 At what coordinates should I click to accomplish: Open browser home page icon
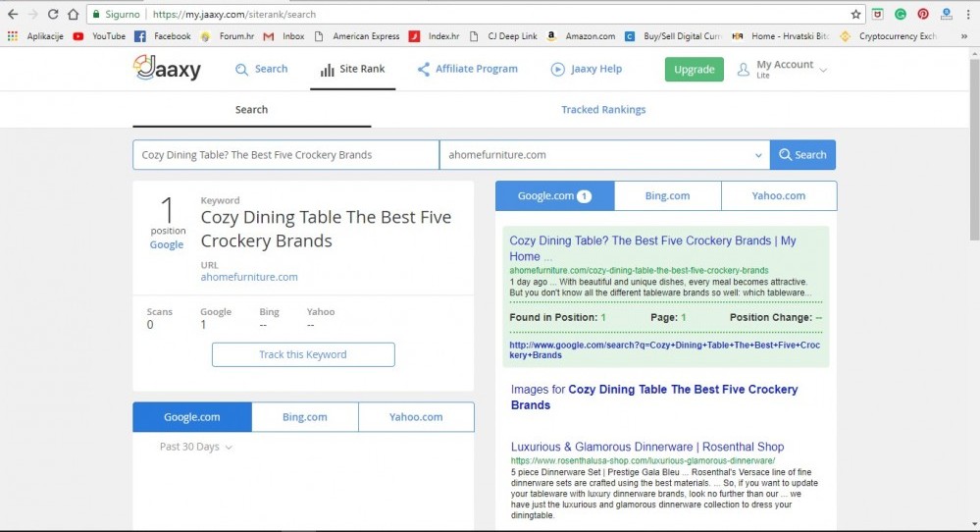(74, 14)
